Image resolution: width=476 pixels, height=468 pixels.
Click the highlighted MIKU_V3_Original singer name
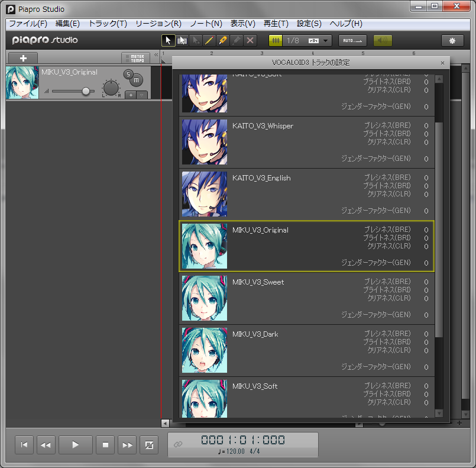point(260,230)
